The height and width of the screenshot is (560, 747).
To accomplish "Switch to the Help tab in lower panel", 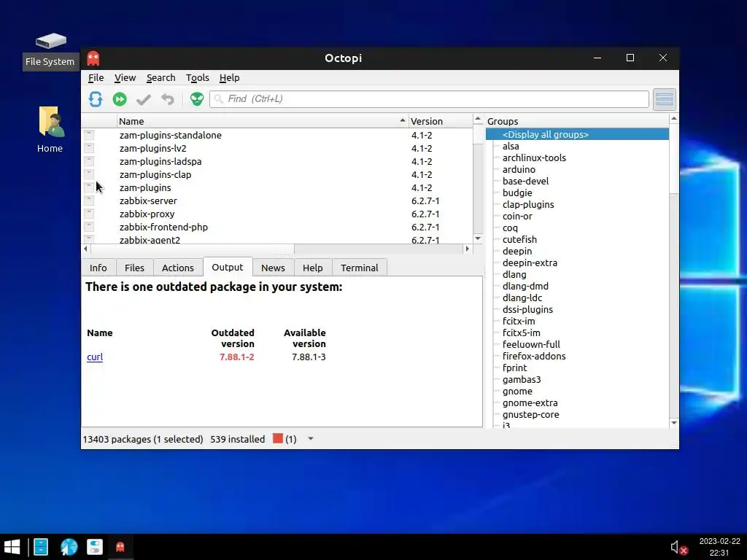I will (312, 268).
